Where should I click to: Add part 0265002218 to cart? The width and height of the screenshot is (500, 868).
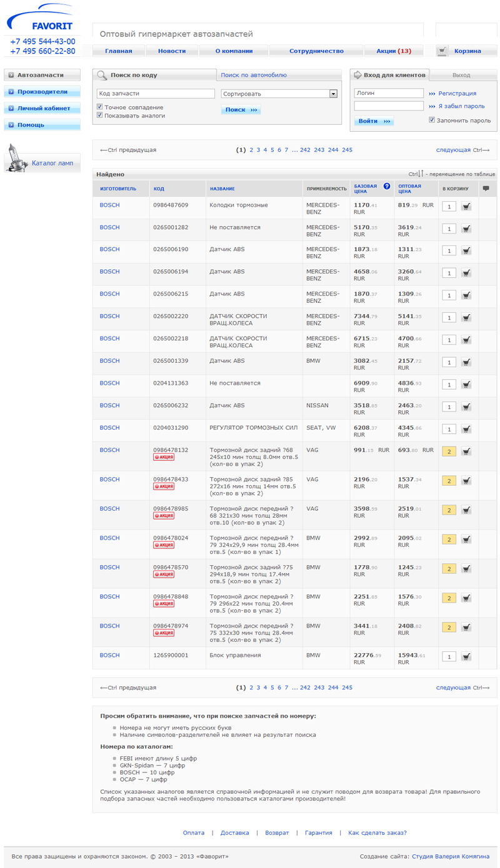tap(466, 340)
